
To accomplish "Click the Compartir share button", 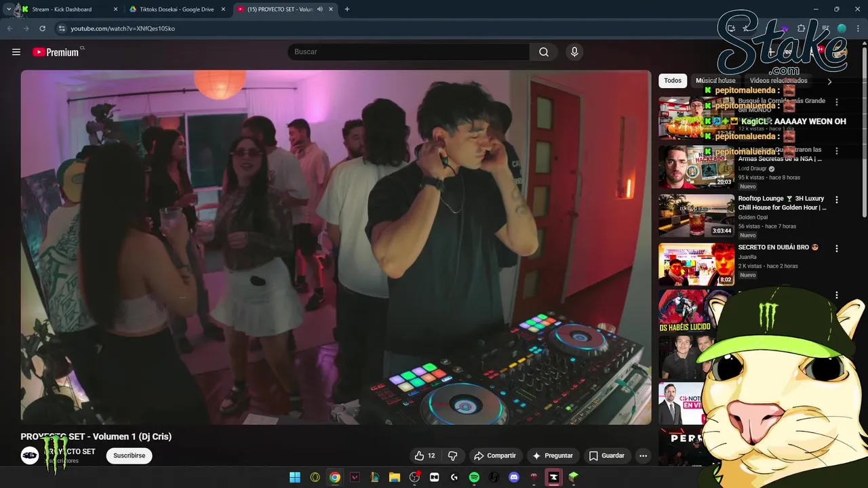I will (x=495, y=455).
